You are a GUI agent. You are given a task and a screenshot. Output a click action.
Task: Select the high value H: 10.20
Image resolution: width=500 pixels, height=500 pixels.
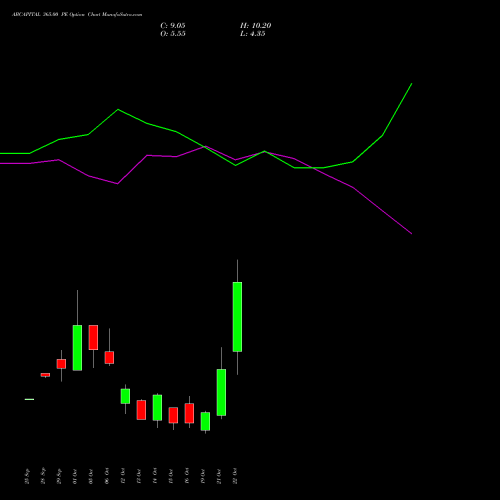point(255,26)
